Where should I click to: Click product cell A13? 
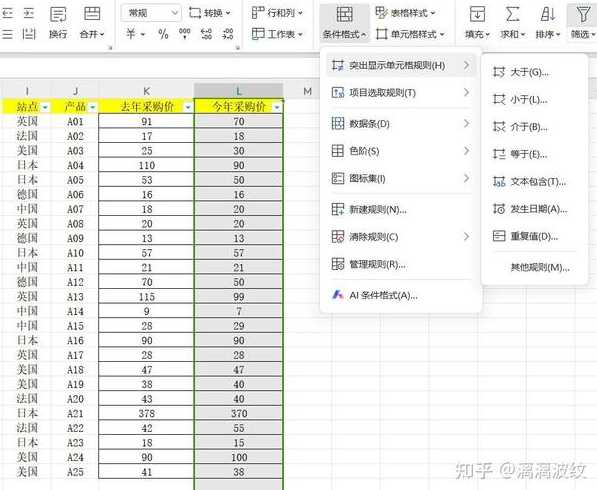click(75, 297)
